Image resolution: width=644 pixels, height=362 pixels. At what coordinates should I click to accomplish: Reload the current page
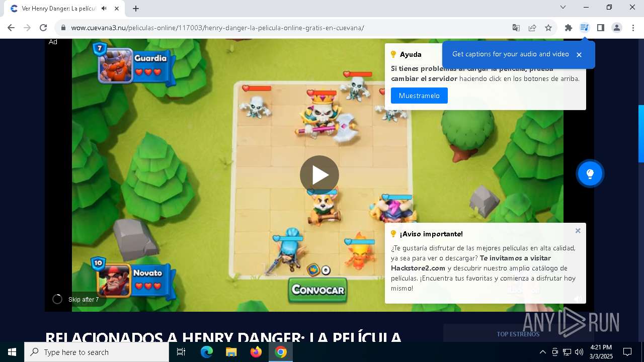tap(43, 28)
